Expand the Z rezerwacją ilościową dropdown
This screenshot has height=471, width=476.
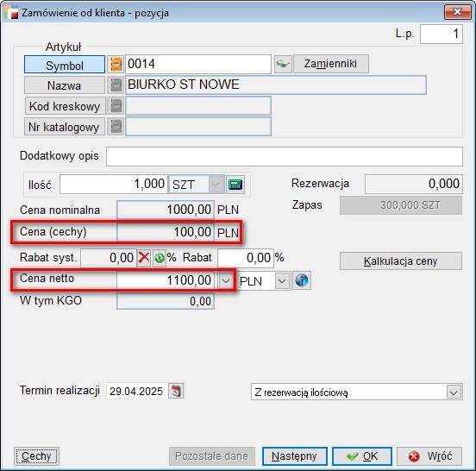454,392
